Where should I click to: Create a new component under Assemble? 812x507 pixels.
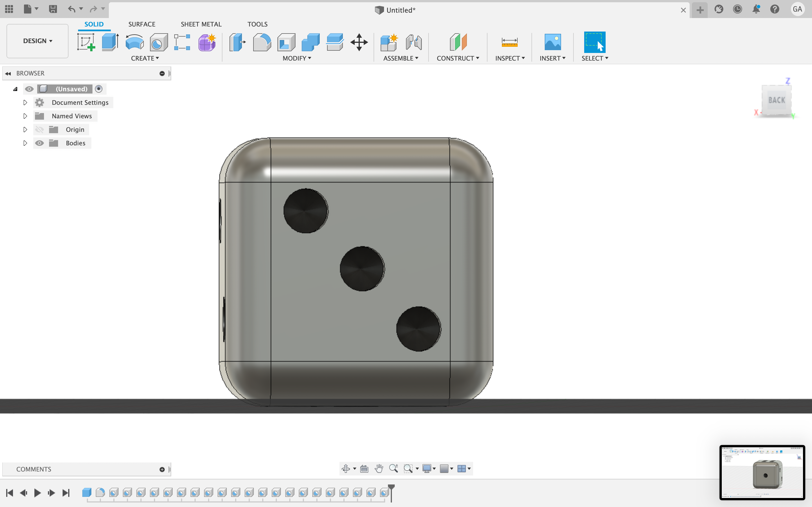coord(389,42)
